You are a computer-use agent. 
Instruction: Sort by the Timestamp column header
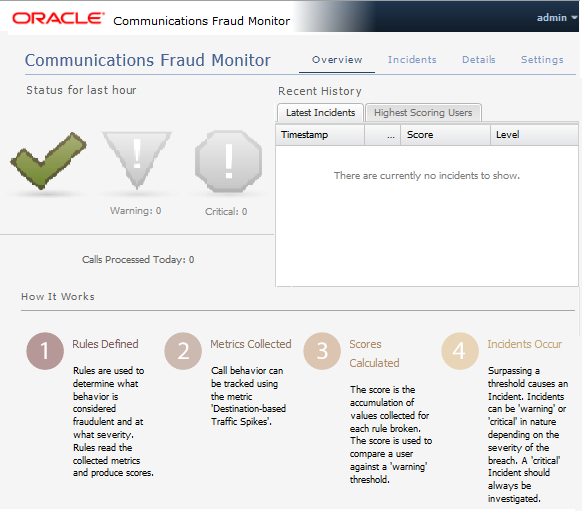[x=320, y=135]
